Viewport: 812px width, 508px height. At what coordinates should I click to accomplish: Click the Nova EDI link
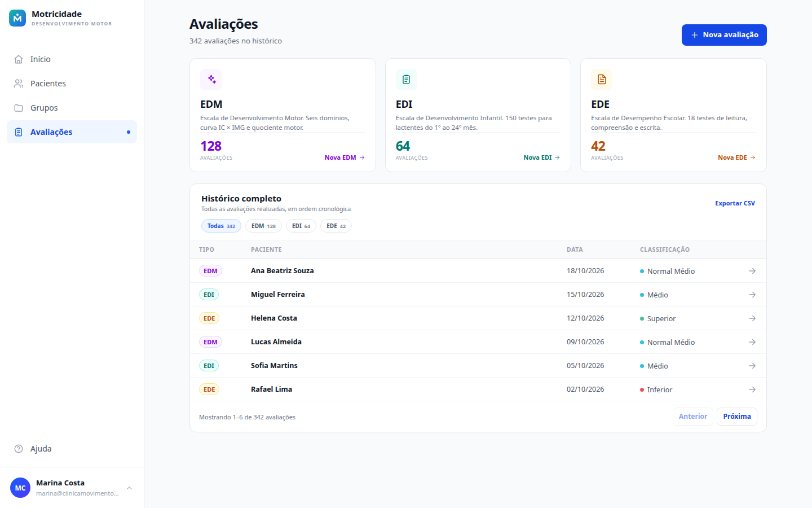(542, 157)
